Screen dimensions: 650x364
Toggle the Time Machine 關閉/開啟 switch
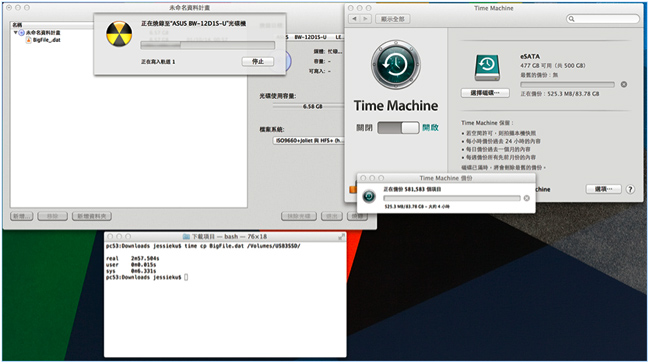point(398,127)
